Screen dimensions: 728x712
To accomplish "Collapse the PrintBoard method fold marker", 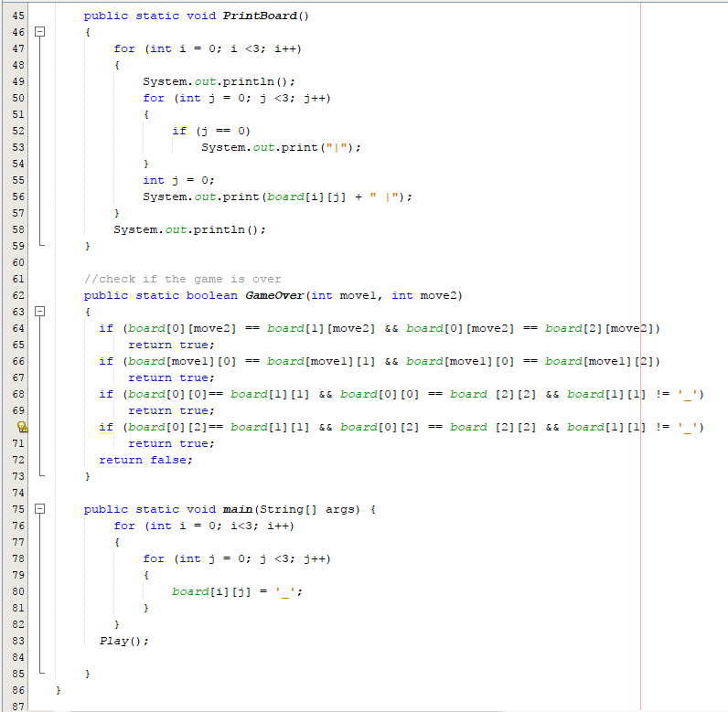I will pos(40,32).
